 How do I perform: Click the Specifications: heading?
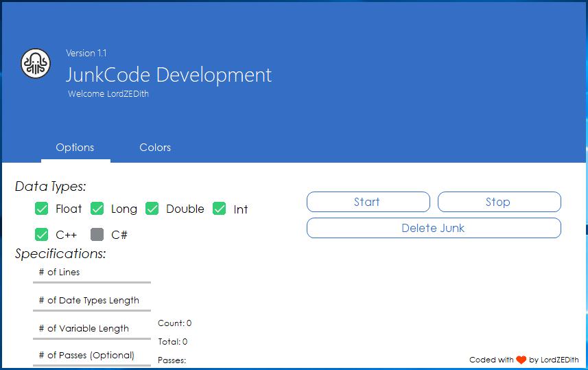click(60, 254)
